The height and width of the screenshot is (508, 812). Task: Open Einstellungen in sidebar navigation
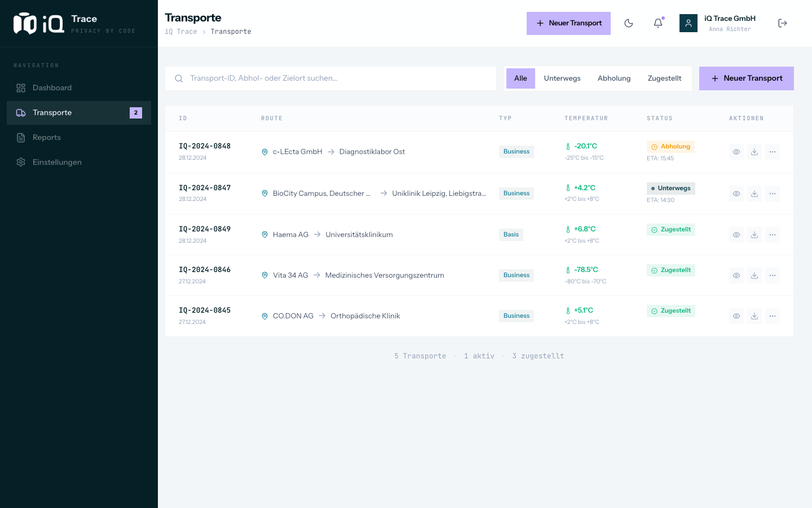pyautogui.click(x=79, y=162)
